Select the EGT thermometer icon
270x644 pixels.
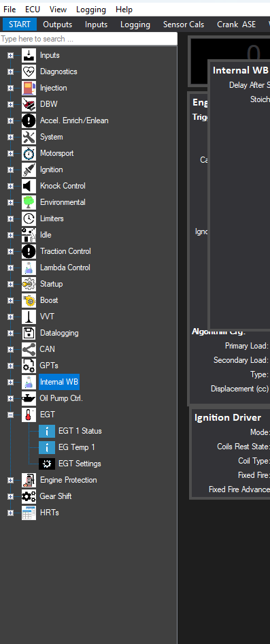point(29,415)
